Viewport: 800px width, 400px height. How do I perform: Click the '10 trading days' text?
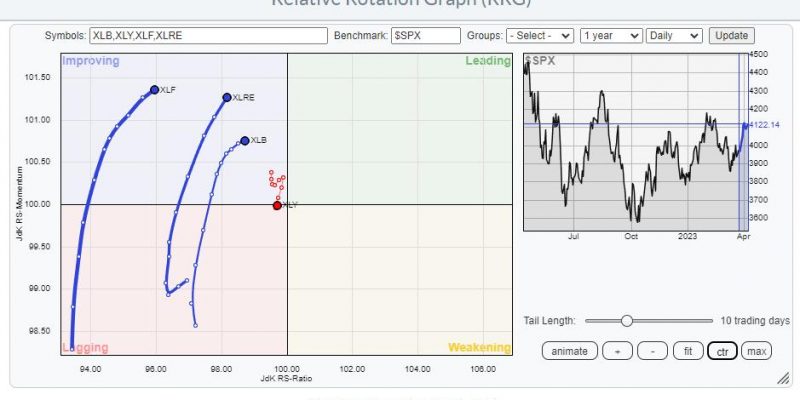coord(755,321)
